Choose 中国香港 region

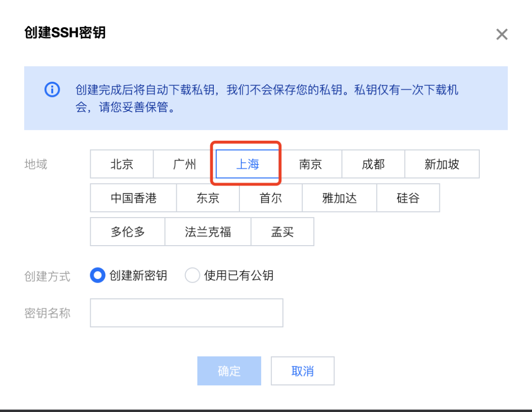[133, 198]
